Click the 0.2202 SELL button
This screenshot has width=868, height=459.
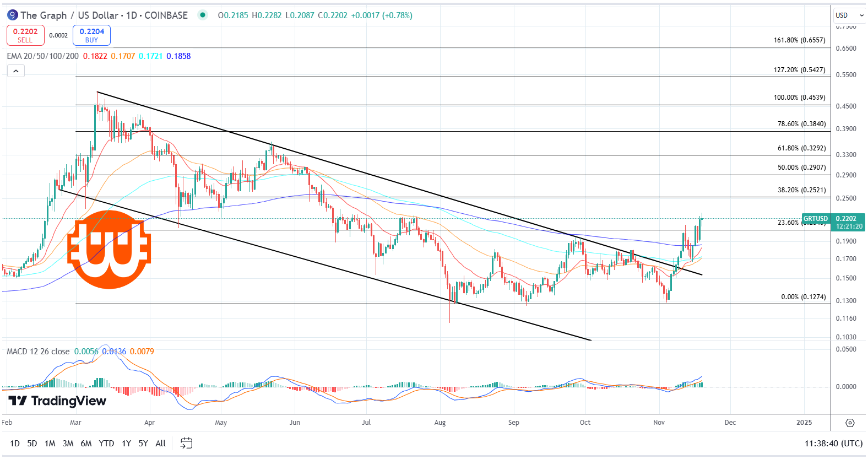pos(25,35)
